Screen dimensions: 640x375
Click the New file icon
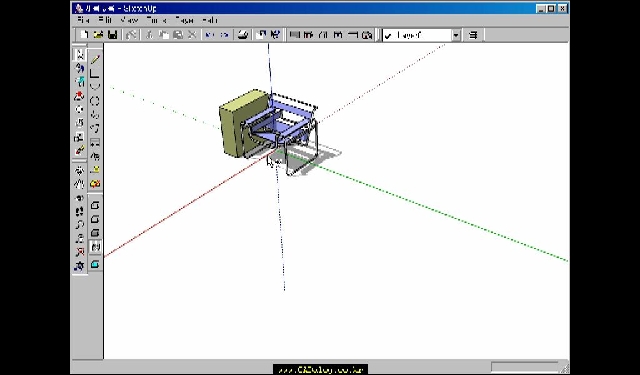coord(84,35)
